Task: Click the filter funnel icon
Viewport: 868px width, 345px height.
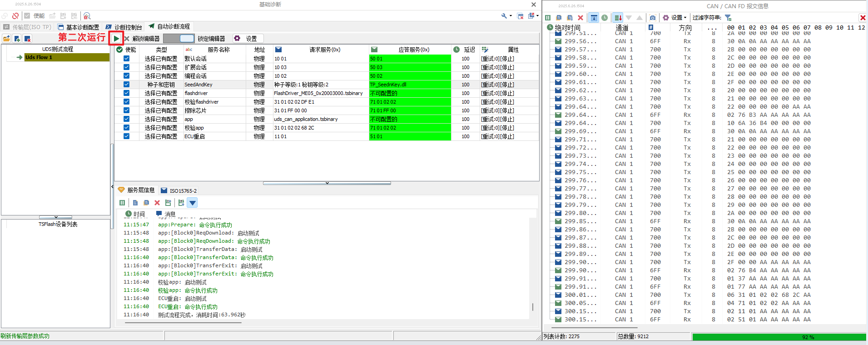Action: (x=728, y=18)
